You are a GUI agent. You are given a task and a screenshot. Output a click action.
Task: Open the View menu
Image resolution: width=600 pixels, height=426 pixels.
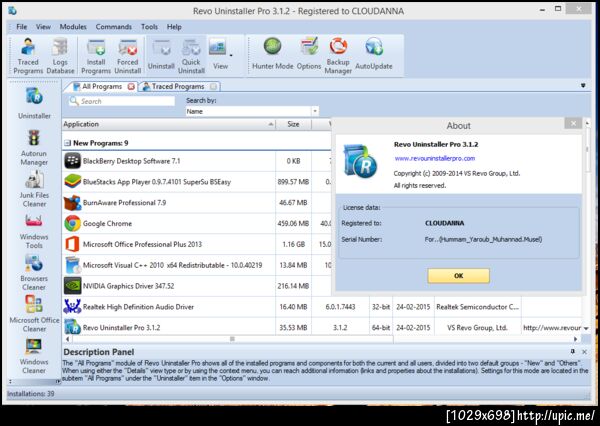click(x=43, y=27)
